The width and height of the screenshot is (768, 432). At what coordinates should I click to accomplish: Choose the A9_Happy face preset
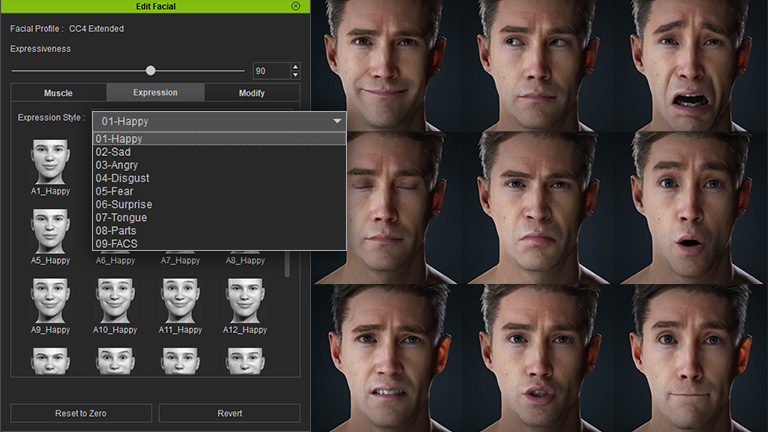click(50, 300)
